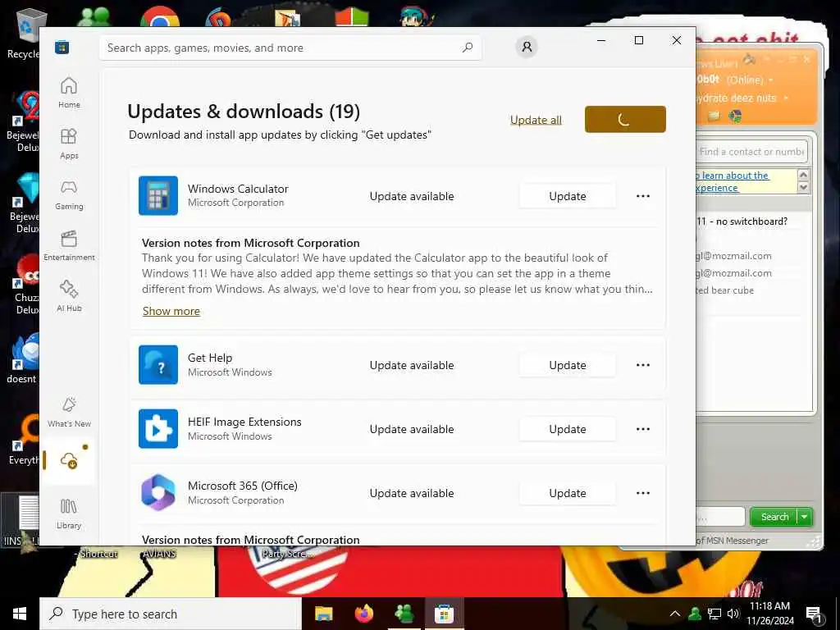Viewport: 840px width, 630px height.
Task: Click the loading Get updates button
Action: pos(625,119)
